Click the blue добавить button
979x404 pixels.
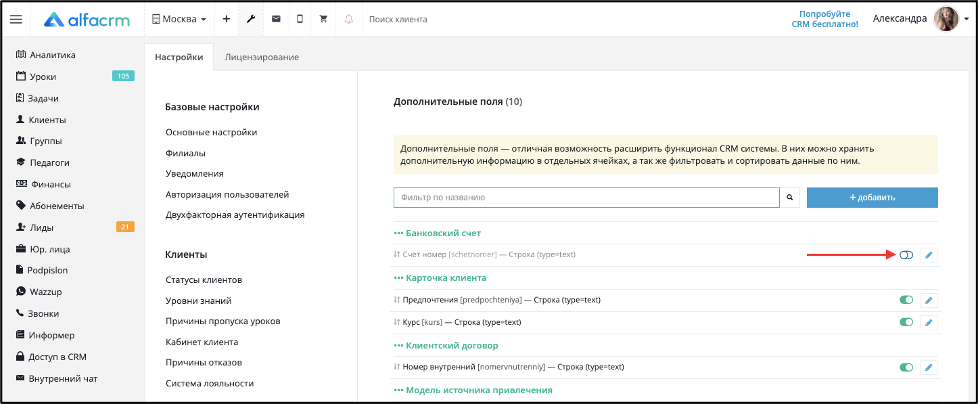click(872, 197)
